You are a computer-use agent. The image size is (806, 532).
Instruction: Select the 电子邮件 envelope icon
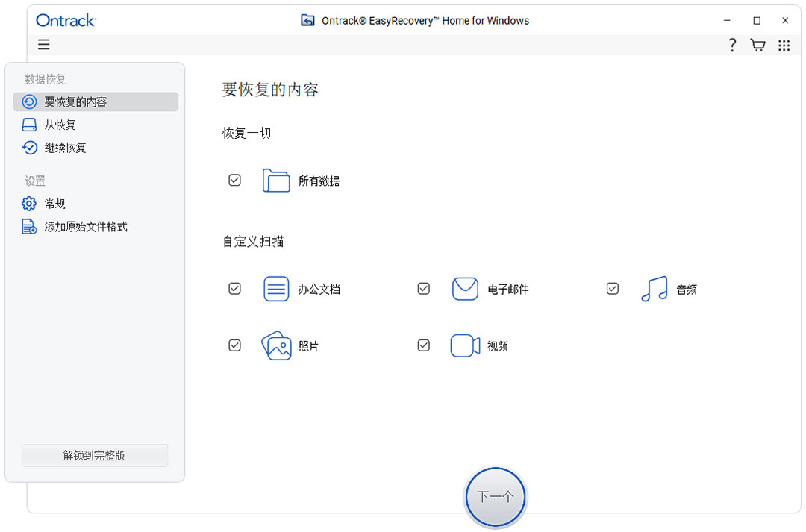(465, 289)
